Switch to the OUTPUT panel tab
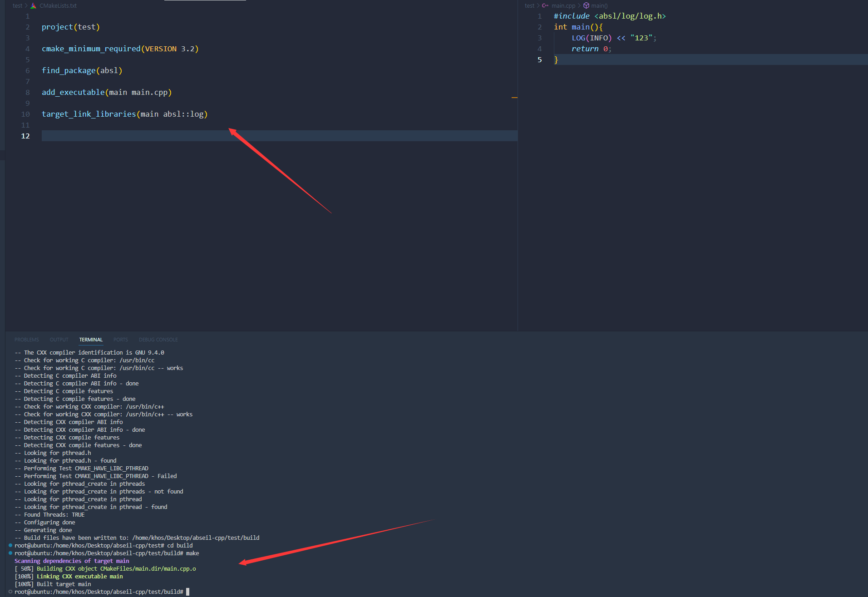The image size is (868, 597). point(59,340)
